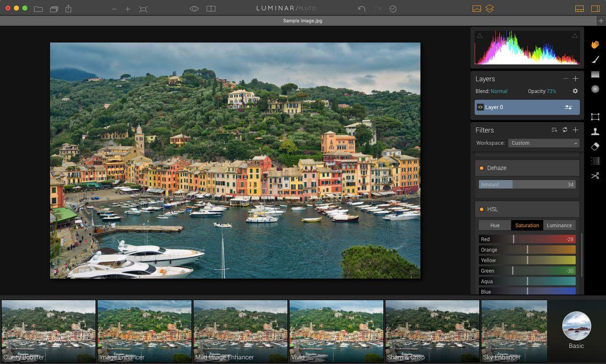Reset filters with the refresh icon
606x364 pixels.
point(565,130)
